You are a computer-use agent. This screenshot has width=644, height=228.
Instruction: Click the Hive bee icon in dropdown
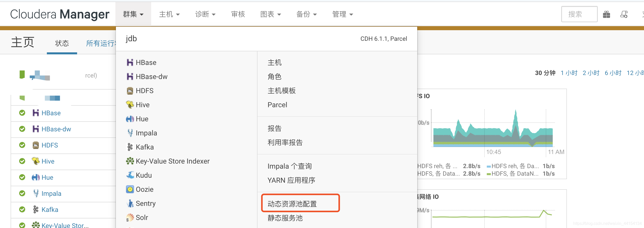(130, 105)
